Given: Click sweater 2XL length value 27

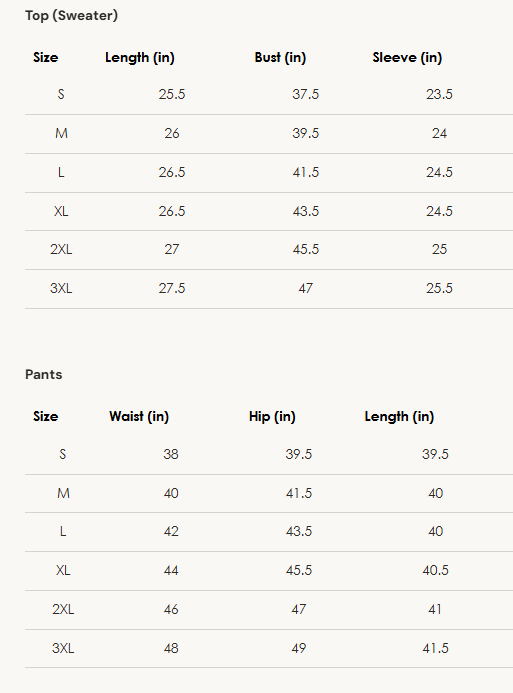Looking at the screenshot, I should (x=172, y=249).
